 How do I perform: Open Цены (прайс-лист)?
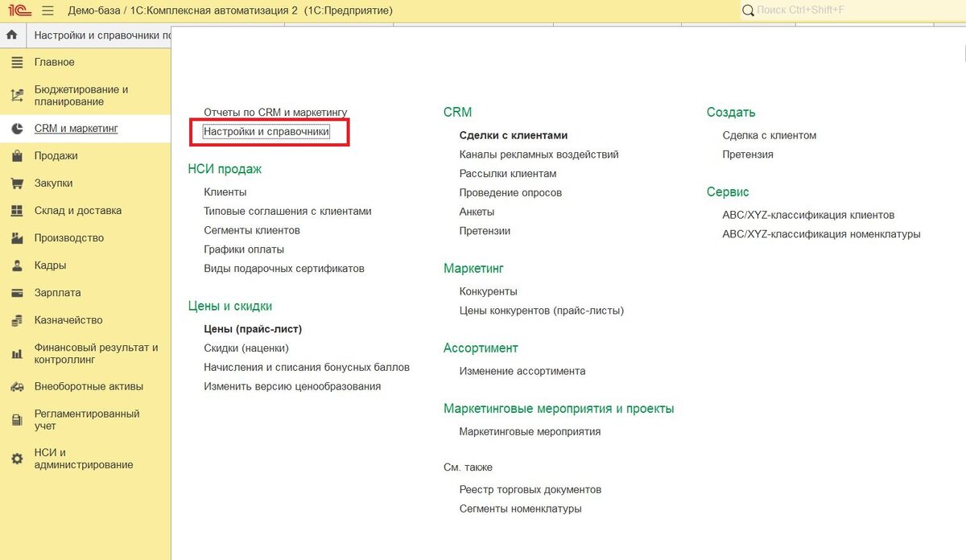(x=253, y=329)
